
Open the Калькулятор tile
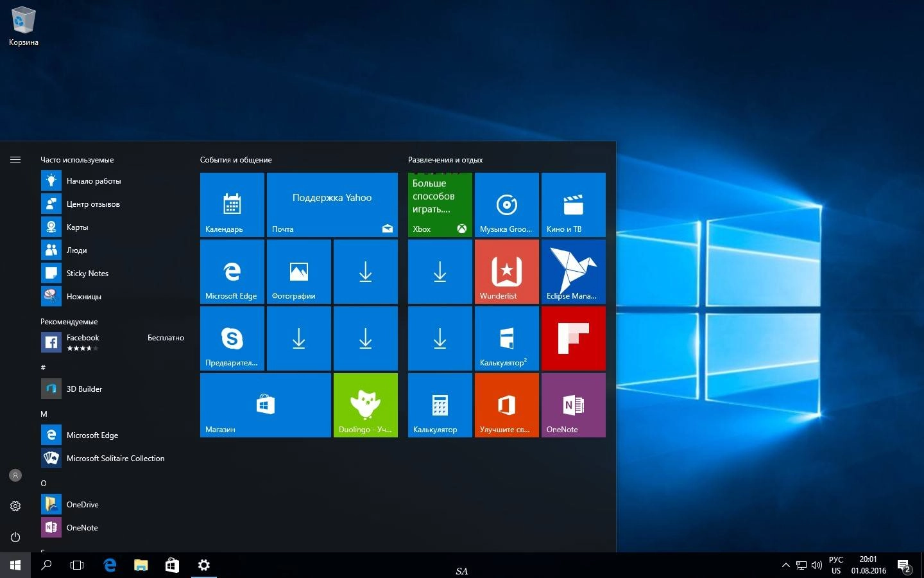tap(440, 405)
